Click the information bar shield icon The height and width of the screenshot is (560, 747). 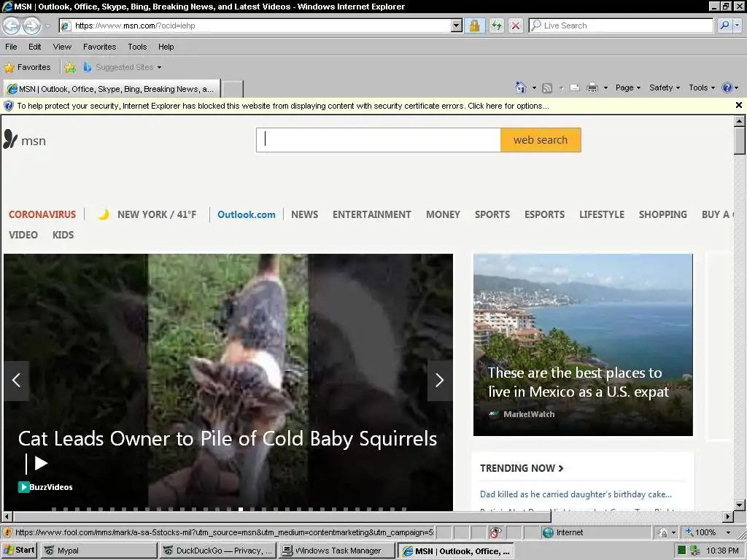click(9, 106)
